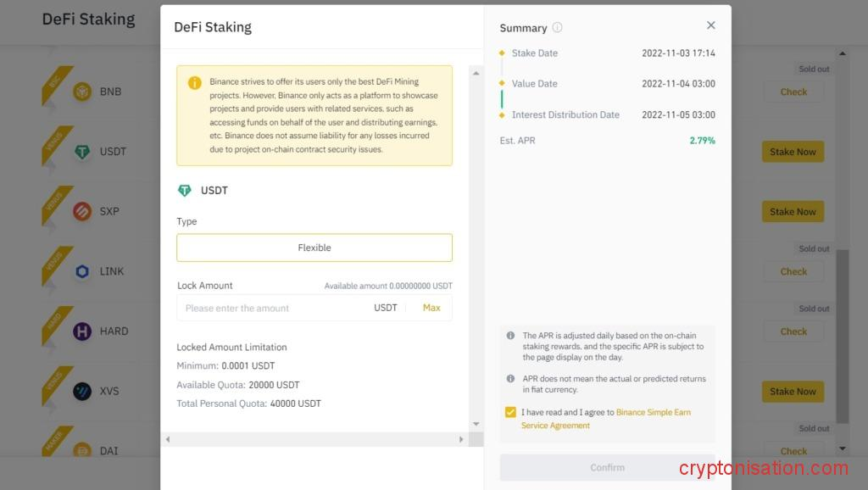Click the BNB coin icon

[82, 92]
